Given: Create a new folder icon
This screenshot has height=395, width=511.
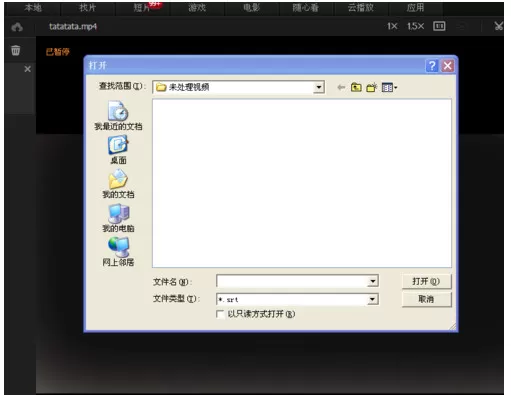Looking at the screenshot, I should coord(371,87).
